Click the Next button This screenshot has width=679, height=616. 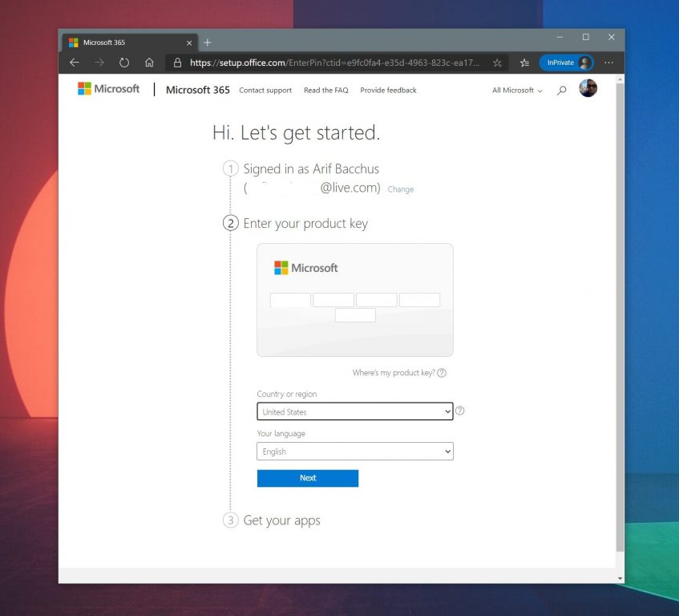click(x=307, y=477)
